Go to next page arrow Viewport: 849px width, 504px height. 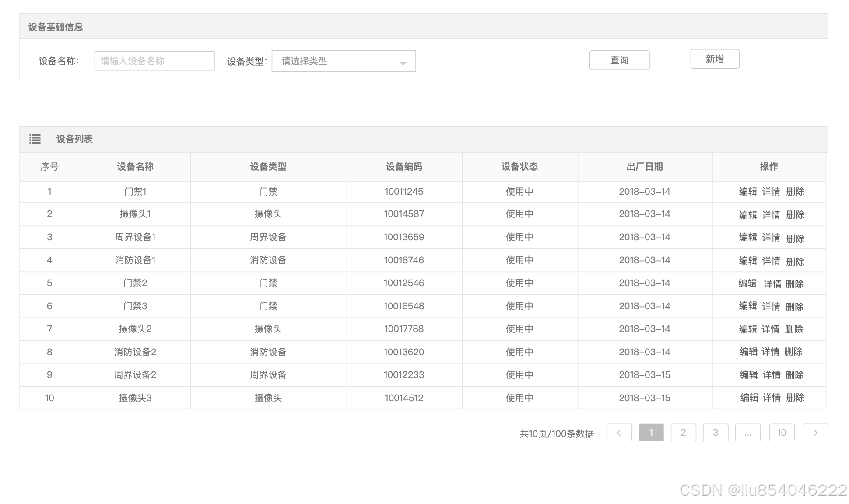(x=815, y=433)
